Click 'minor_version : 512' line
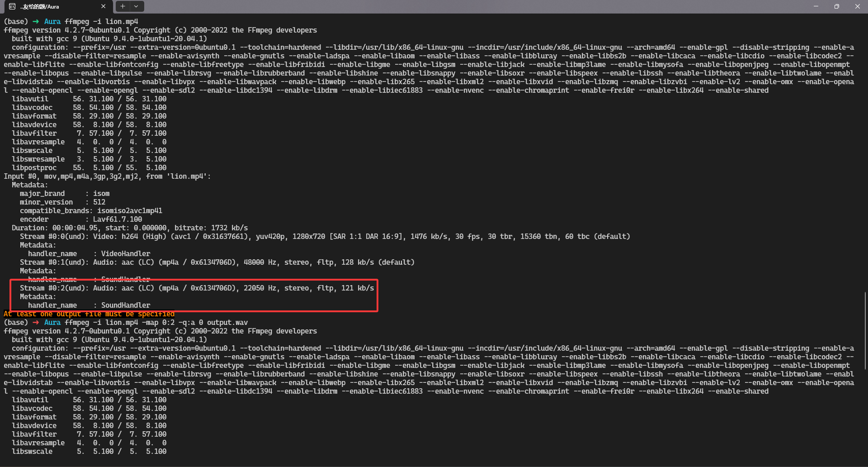This screenshot has height=467, width=868. (62, 202)
